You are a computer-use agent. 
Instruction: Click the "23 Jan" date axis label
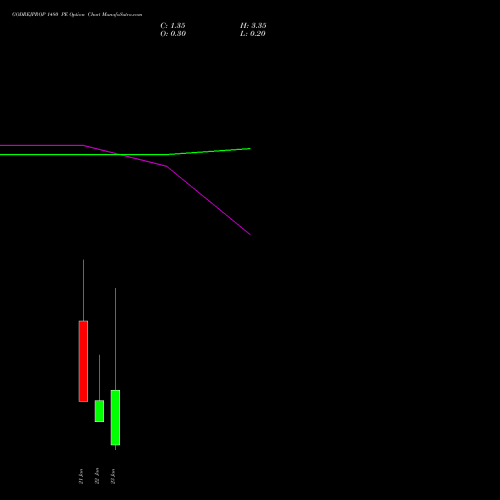[113, 476]
